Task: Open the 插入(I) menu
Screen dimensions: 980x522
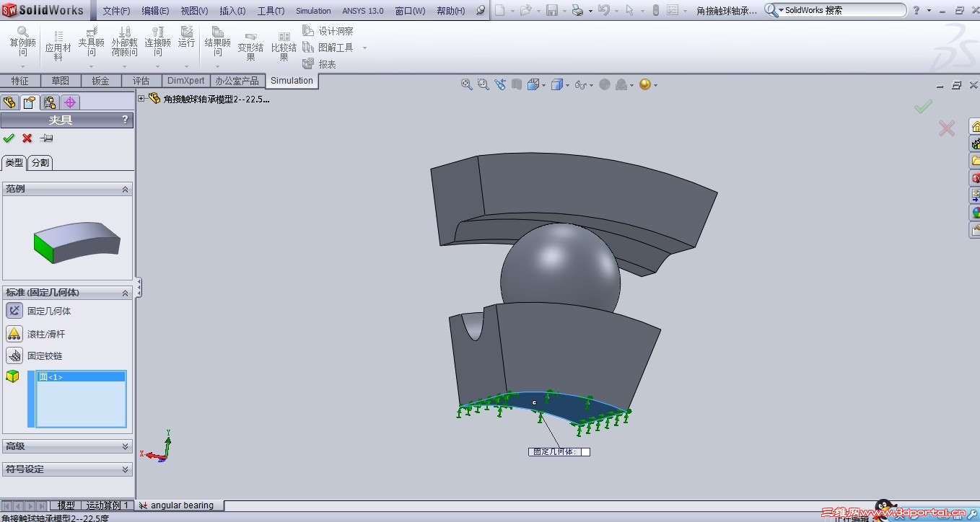Action: click(232, 11)
